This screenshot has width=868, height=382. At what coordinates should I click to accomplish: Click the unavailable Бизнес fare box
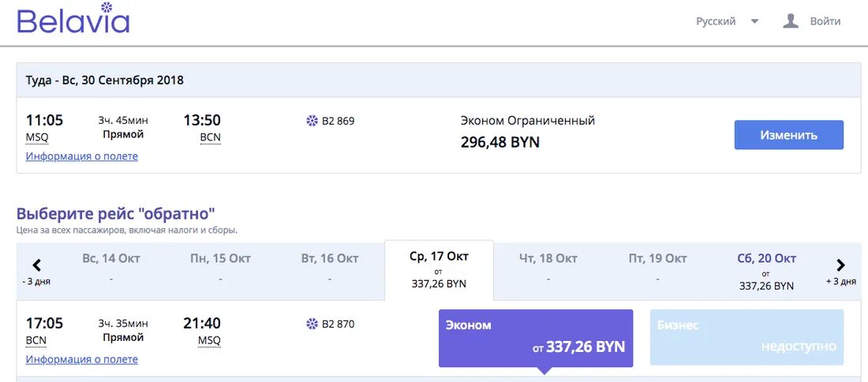(746, 337)
